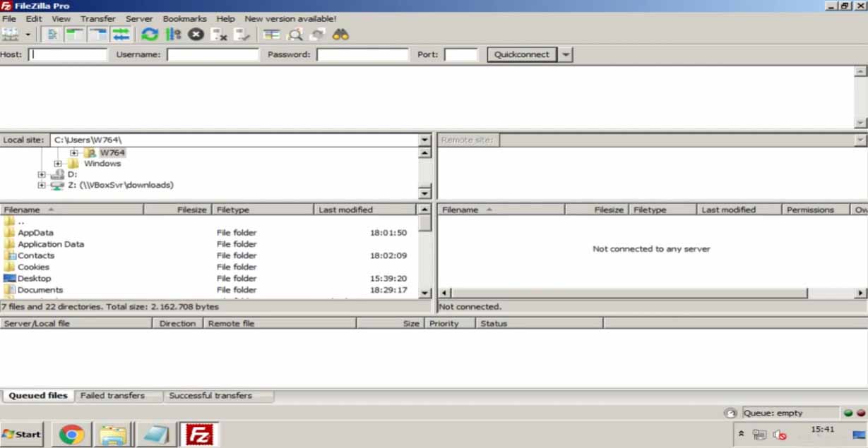Expand the Windows tree folder
Image resolution: width=868 pixels, height=448 pixels.
58,164
